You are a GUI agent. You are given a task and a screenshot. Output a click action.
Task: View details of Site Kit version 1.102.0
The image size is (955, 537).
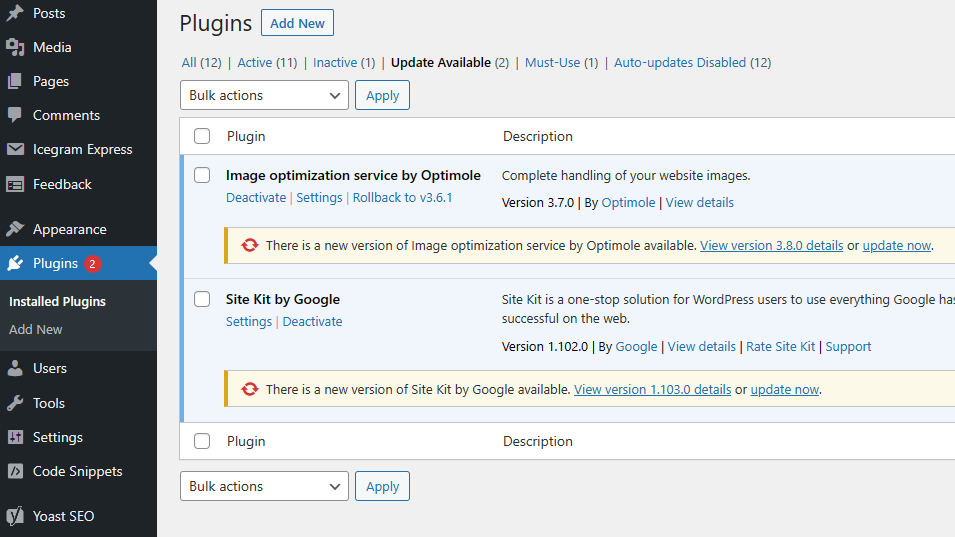pos(702,346)
